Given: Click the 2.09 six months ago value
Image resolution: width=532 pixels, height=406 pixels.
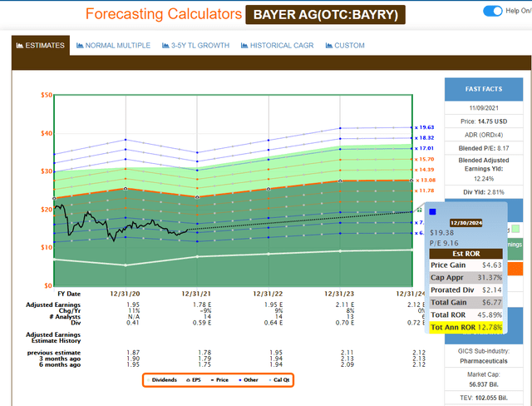Looking at the screenshot, I should tap(347, 364).
